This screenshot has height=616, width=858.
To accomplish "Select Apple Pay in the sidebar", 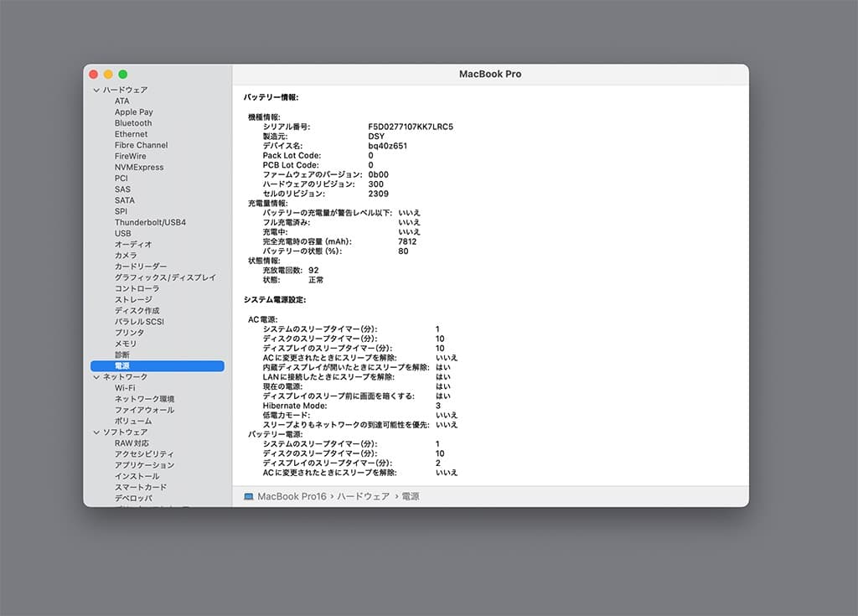I will point(134,111).
